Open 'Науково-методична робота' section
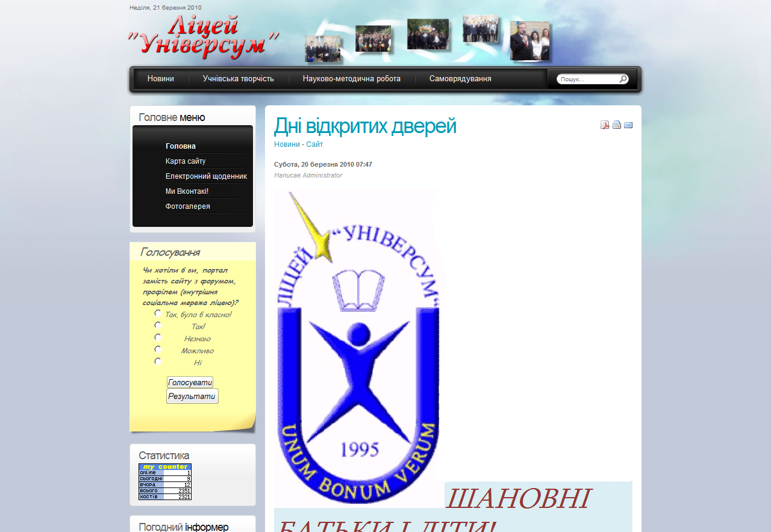 351,78
